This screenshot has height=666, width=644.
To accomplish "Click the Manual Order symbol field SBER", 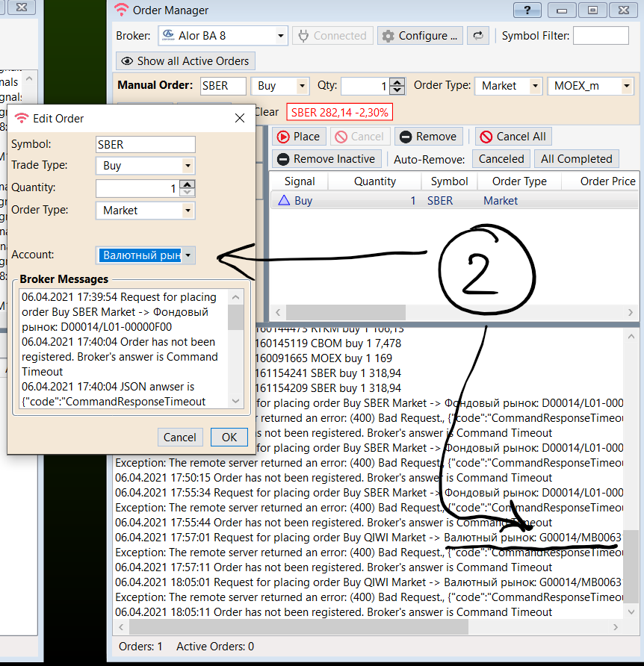I will pyautogui.click(x=223, y=86).
